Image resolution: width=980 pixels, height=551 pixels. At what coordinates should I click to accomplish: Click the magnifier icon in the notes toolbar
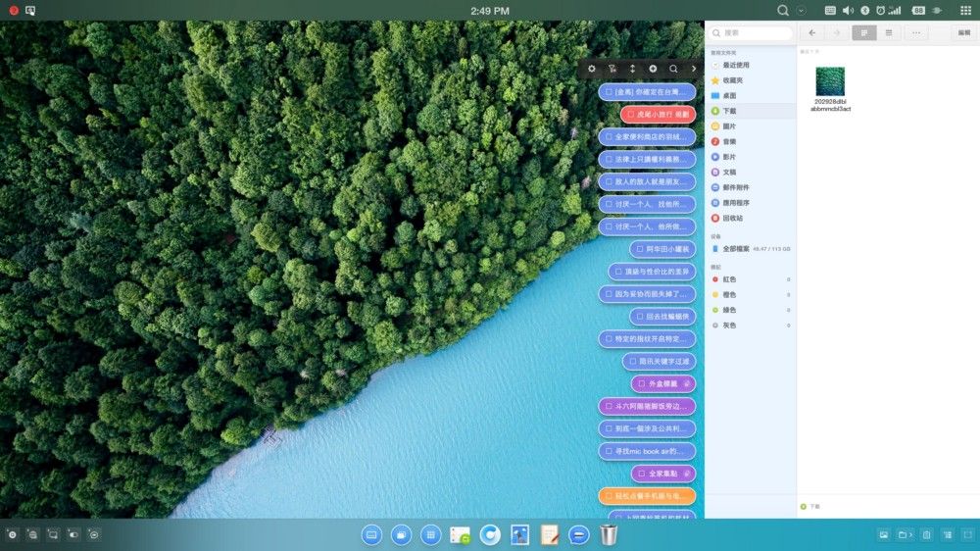point(673,69)
